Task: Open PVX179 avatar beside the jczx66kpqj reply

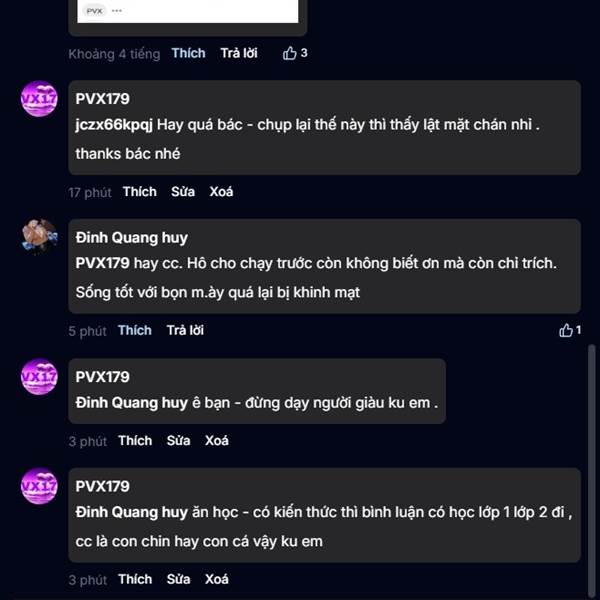Action: 39,99
